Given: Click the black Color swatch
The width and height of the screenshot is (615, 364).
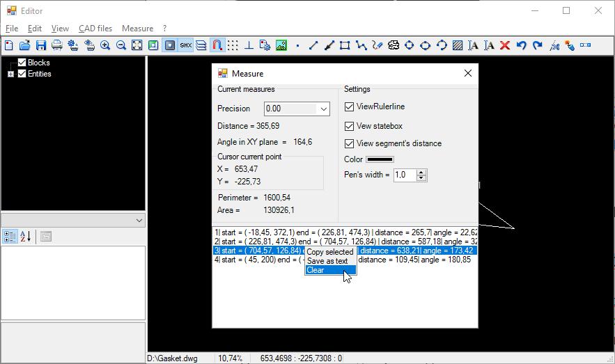Looking at the screenshot, I should click(380, 159).
